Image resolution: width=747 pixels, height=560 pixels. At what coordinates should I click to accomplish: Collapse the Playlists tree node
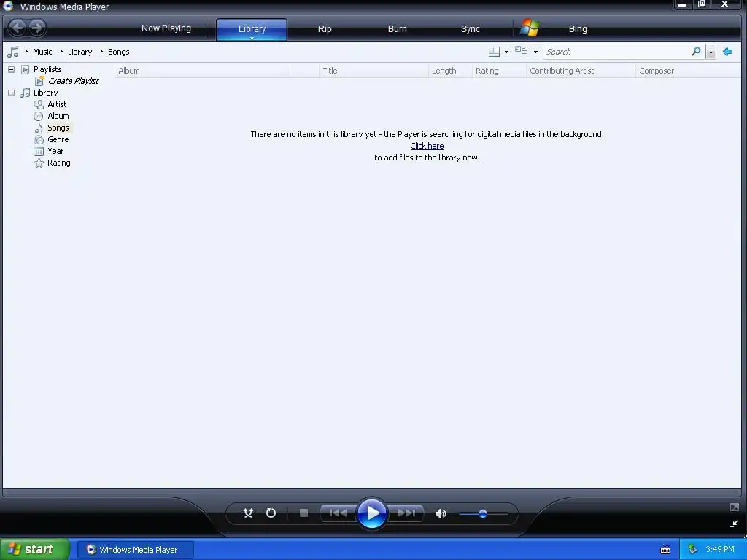click(12, 69)
